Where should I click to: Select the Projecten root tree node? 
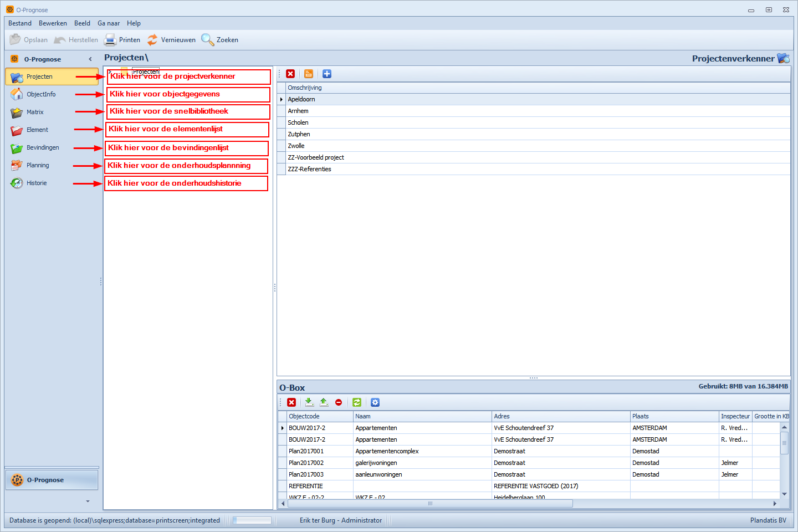[x=146, y=71]
